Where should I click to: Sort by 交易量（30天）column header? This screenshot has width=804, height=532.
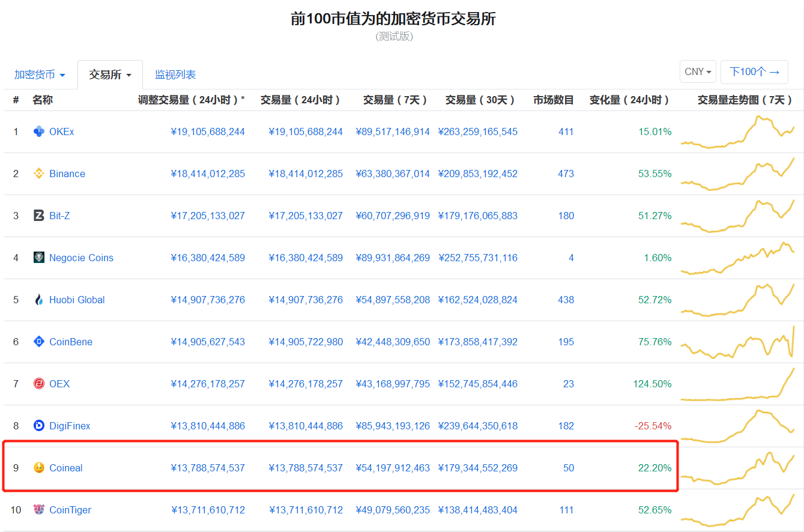482,100
